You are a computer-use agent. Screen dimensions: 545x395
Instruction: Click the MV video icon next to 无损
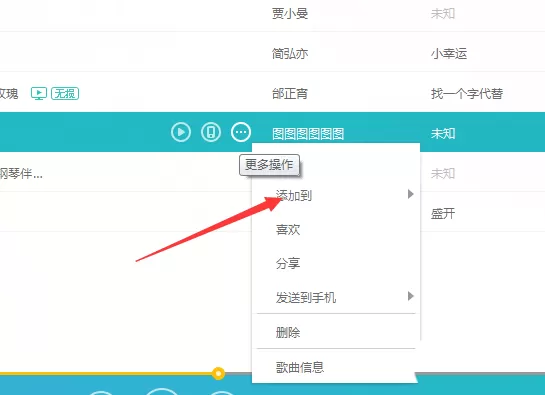pyautogui.click(x=39, y=93)
